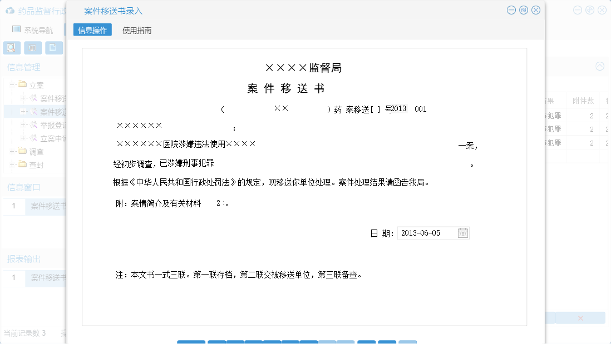Click the restore icon on the 案件移送书录入 title bar
611x364 pixels.
click(523, 10)
